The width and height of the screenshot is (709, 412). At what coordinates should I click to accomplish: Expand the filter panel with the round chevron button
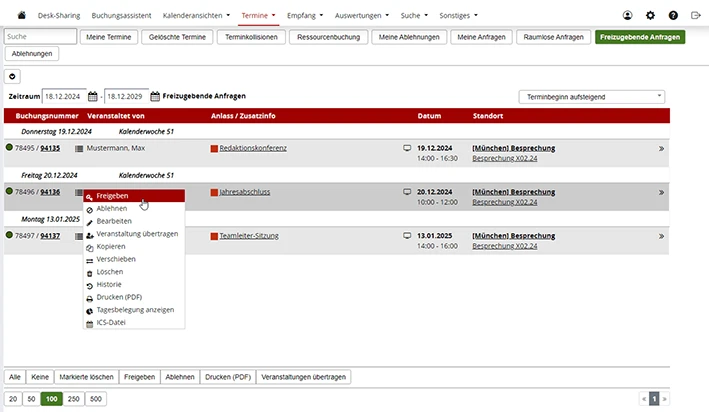tap(12, 76)
